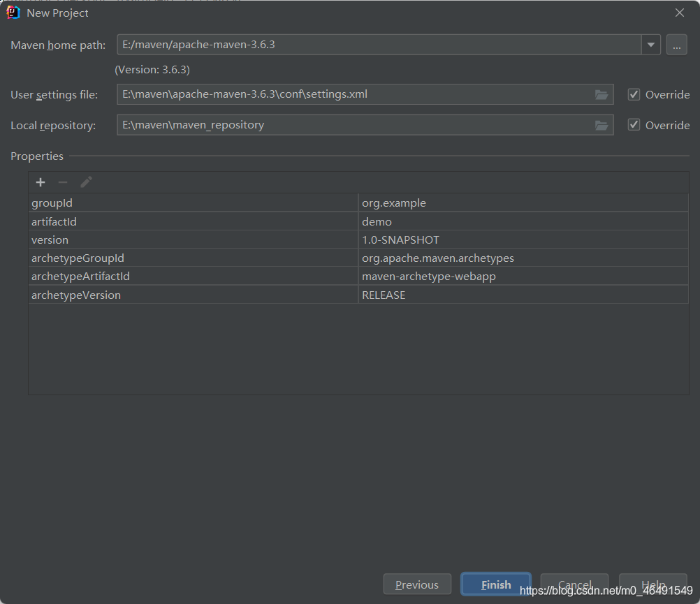The height and width of the screenshot is (604, 700).
Task: Click the User settings file label
Action: (54, 95)
